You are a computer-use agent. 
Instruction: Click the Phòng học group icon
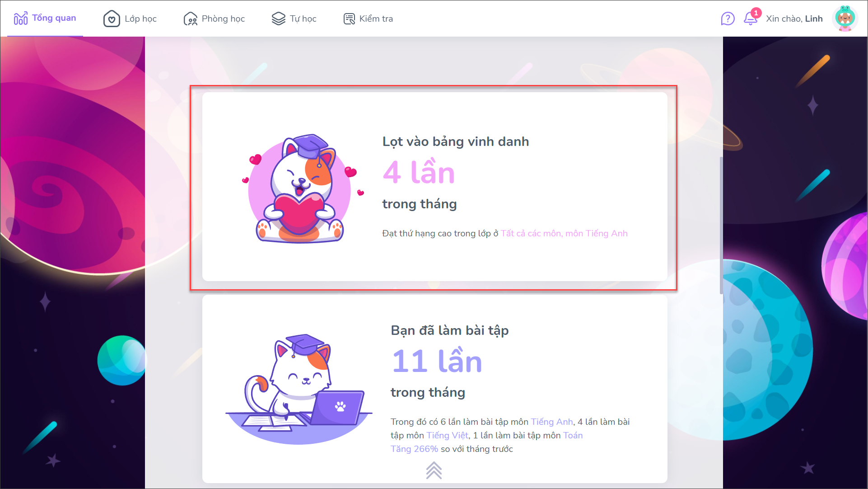191,19
